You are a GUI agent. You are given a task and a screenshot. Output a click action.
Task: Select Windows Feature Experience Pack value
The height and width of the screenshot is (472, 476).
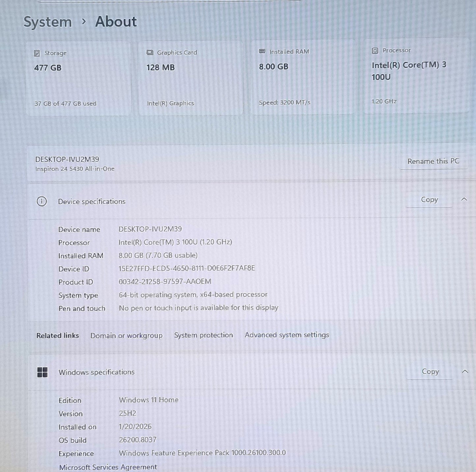coord(202,453)
